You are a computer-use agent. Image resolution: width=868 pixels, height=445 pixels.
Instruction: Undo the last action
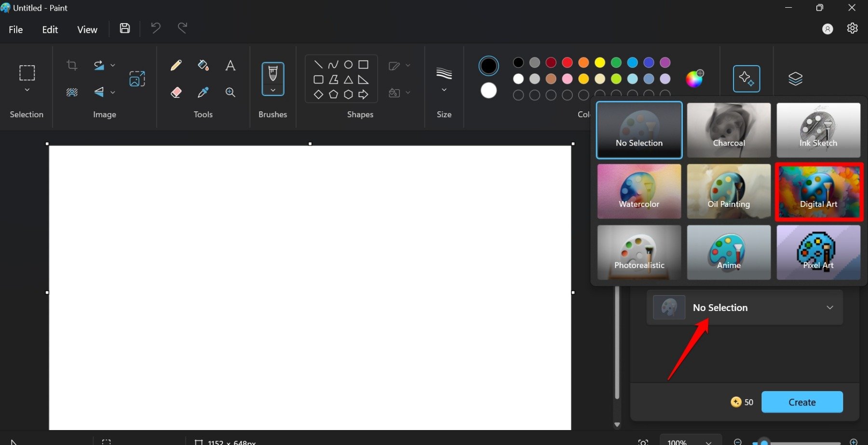click(155, 28)
